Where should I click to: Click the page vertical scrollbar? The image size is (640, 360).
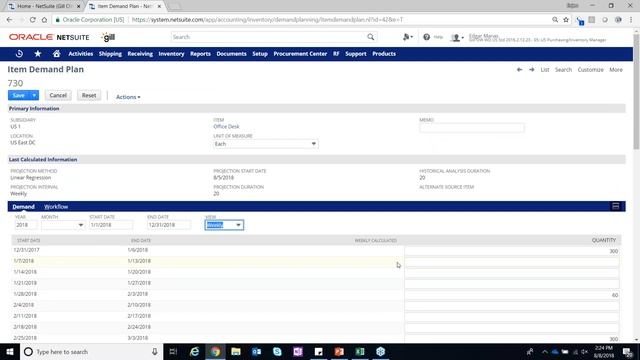[636, 92]
